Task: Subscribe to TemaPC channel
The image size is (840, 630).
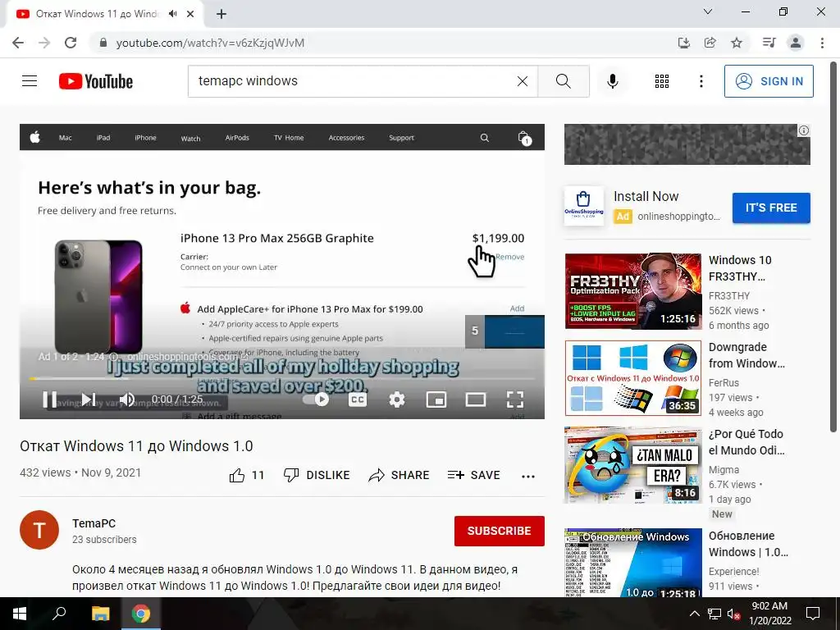Action: pyautogui.click(x=500, y=531)
